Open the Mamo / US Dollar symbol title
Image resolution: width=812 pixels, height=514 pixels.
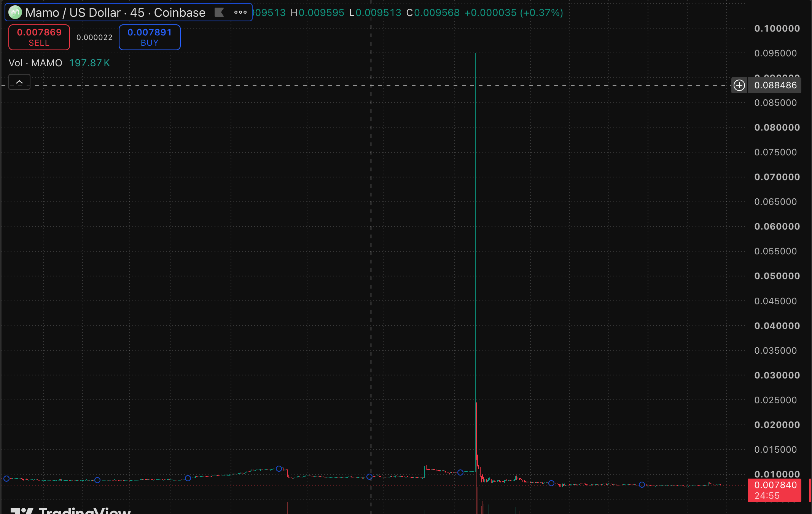pyautogui.click(x=115, y=13)
